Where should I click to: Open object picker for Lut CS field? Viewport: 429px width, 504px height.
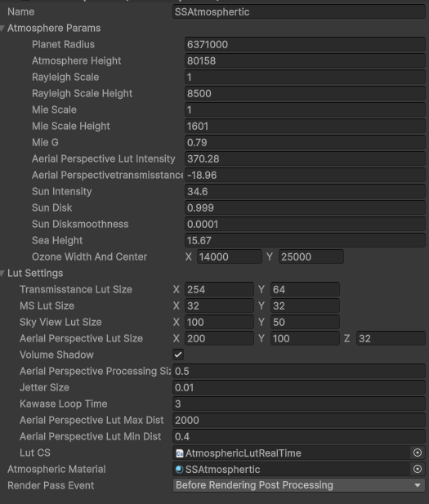417,453
